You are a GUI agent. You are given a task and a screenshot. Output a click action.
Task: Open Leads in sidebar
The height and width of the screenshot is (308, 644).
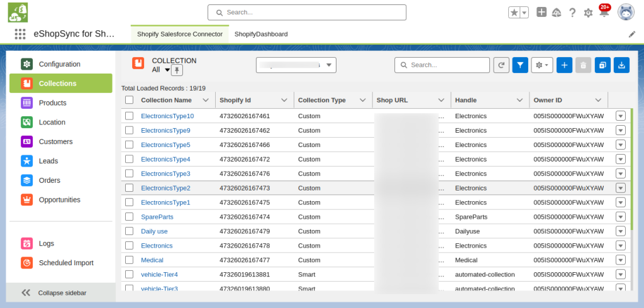click(x=61, y=161)
